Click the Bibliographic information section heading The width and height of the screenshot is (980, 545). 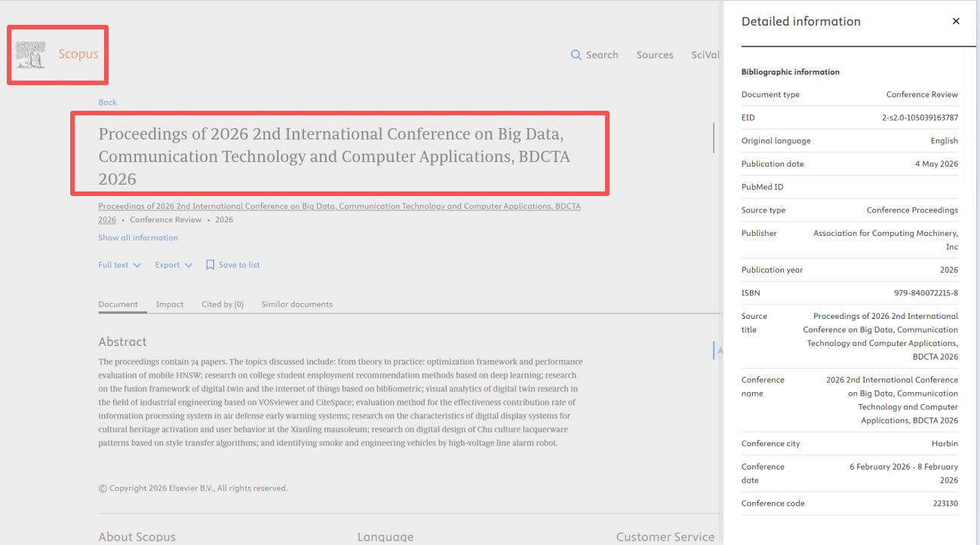[791, 72]
